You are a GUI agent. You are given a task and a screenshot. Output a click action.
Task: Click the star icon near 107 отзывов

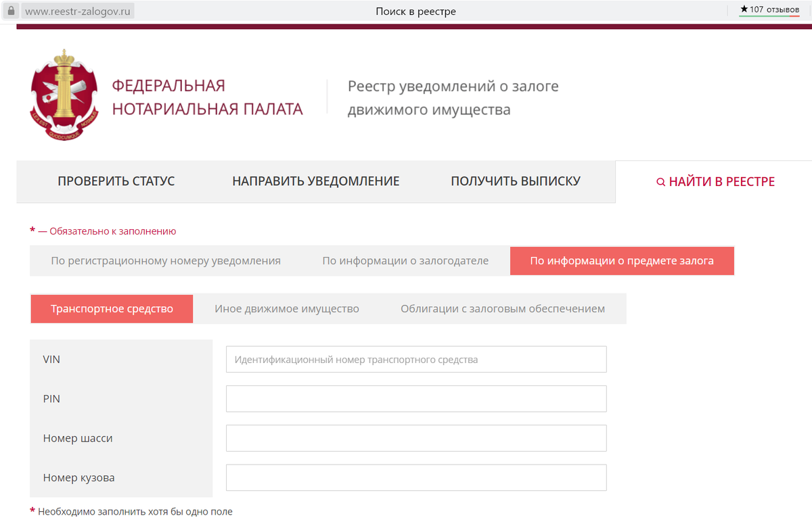click(x=745, y=10)
